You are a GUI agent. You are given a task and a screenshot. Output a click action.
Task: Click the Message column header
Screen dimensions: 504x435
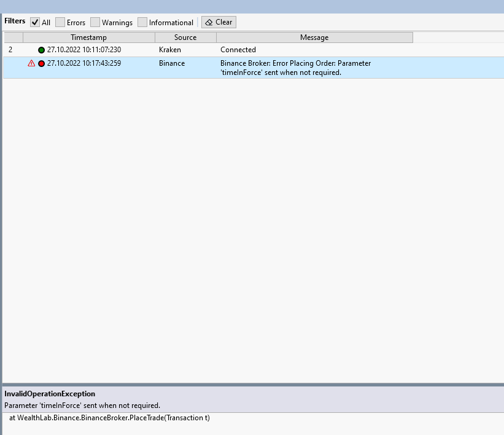[x=314, y=37]
